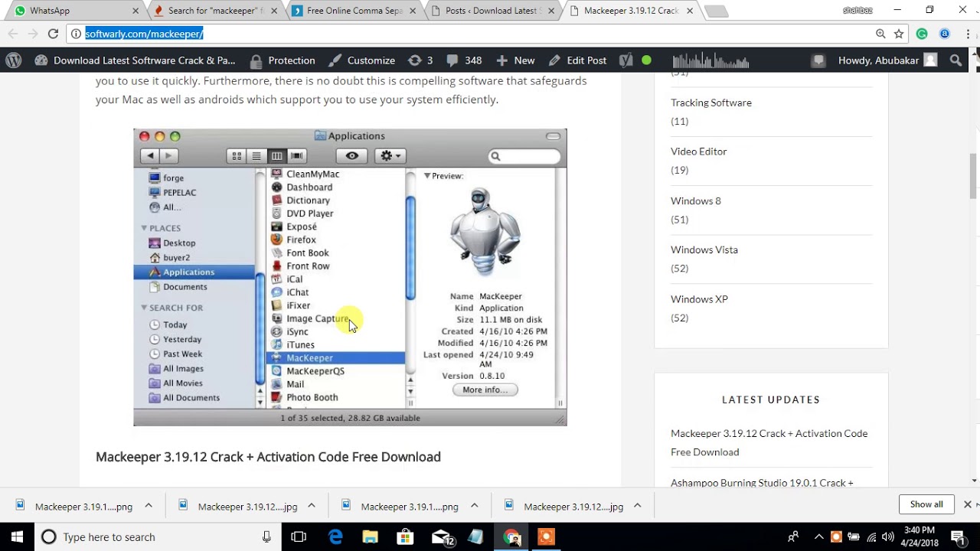Open the Video Editor category link
The image size is (980, 551).
tap(698, 152)
